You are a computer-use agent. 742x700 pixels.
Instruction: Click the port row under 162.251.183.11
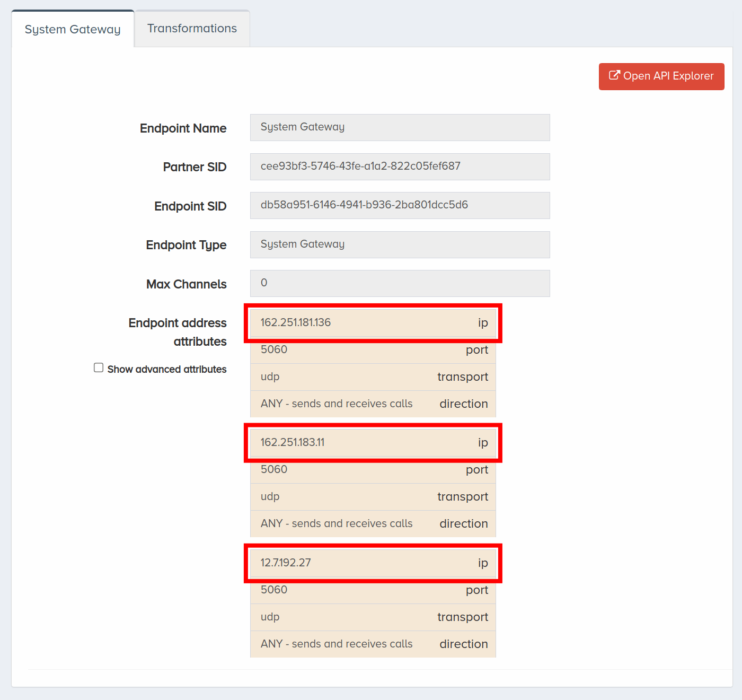[x=373, y=470]
